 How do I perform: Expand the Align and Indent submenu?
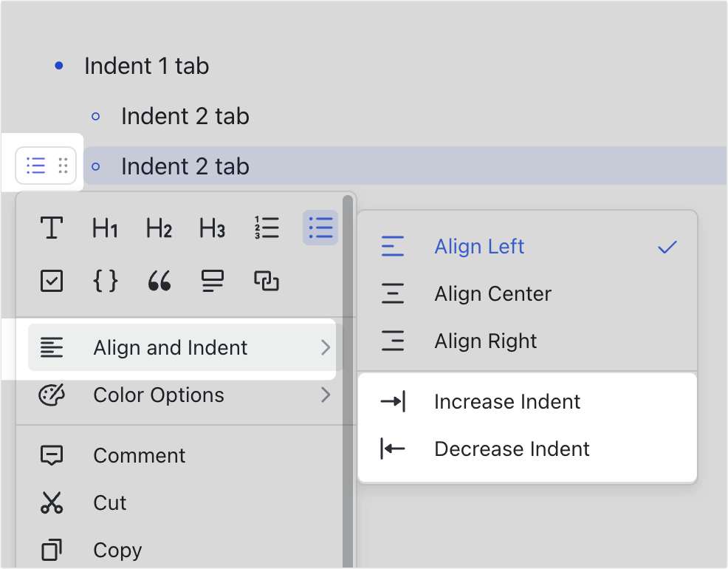[x=170, y=347]
